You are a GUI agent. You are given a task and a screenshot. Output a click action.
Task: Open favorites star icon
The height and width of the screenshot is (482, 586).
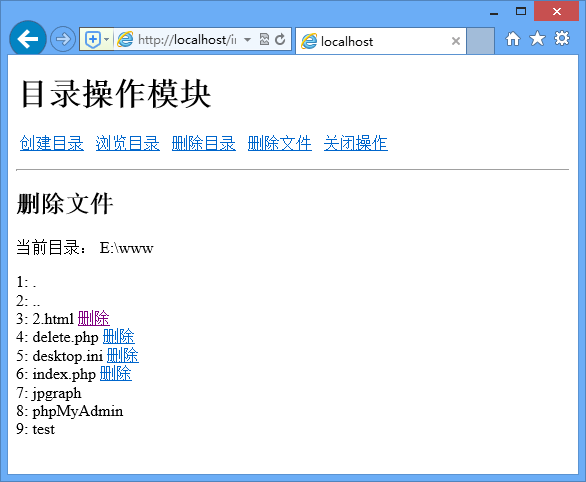click(x=537, y=38)
